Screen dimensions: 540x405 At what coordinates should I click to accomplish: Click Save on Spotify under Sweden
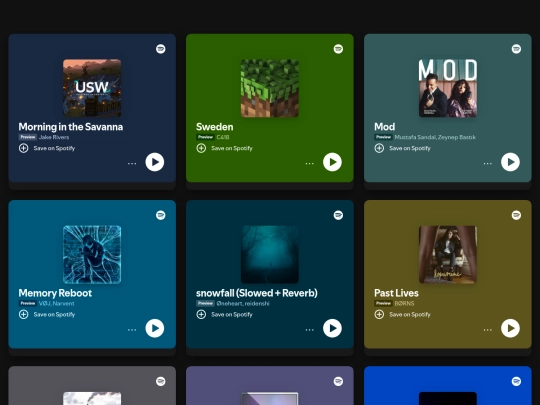[232, 148]
